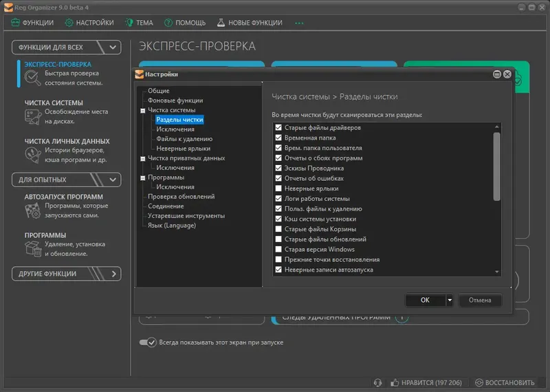Screen dimensions: 550x392
Task: Click the lightbulb icon beside ТЕМА
Action: [129, 23]
